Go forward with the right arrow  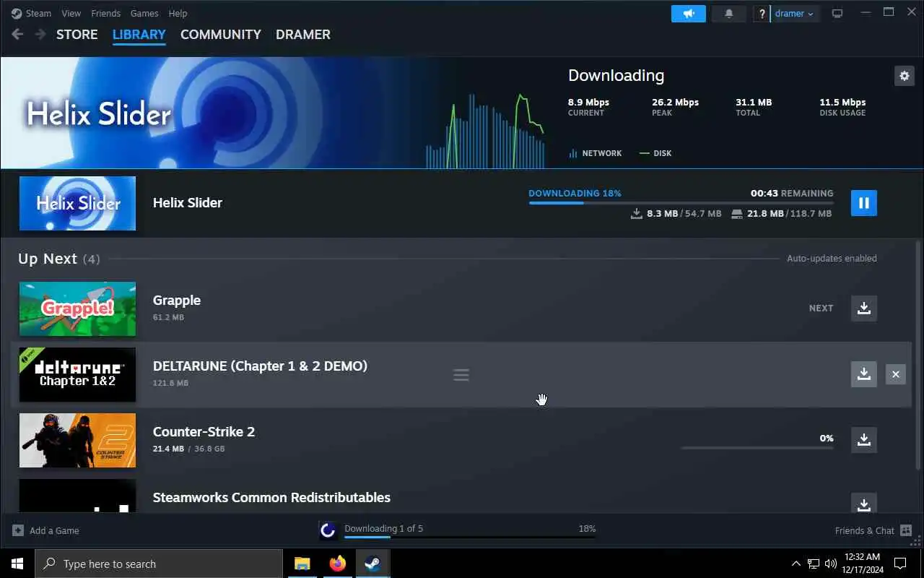click(x=40, y=34)
